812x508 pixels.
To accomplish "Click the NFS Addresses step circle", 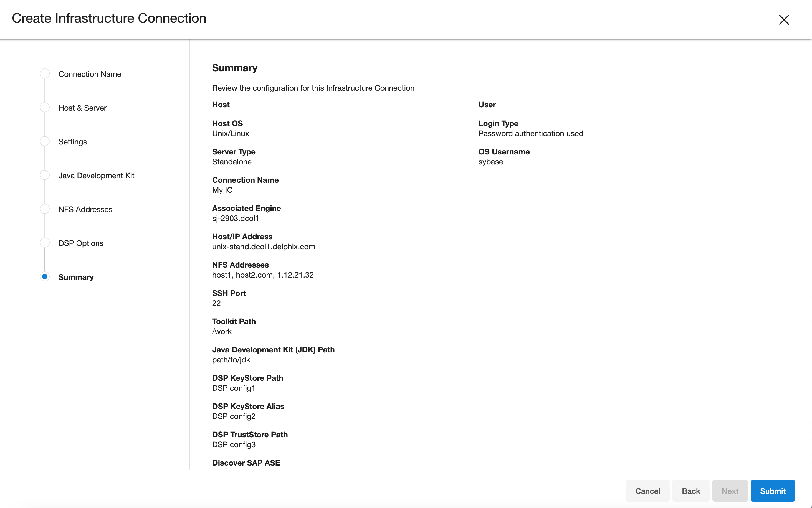I will [45, 209].
